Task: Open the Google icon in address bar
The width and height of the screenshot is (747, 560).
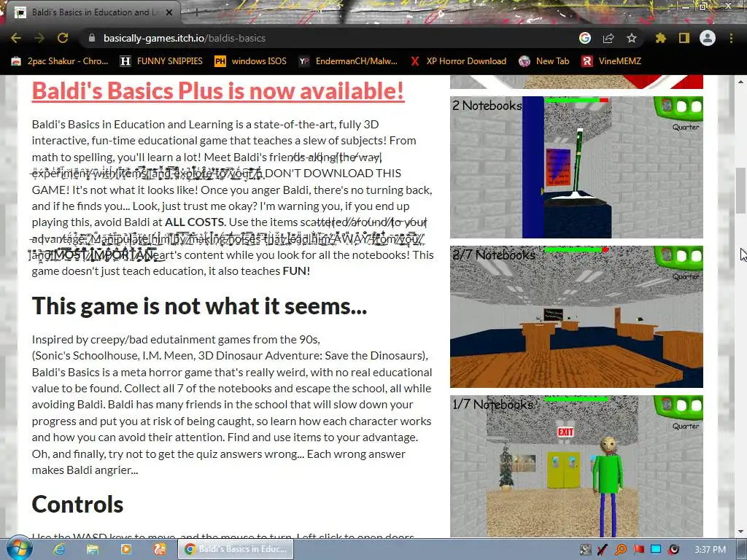Action: [585, 38]
